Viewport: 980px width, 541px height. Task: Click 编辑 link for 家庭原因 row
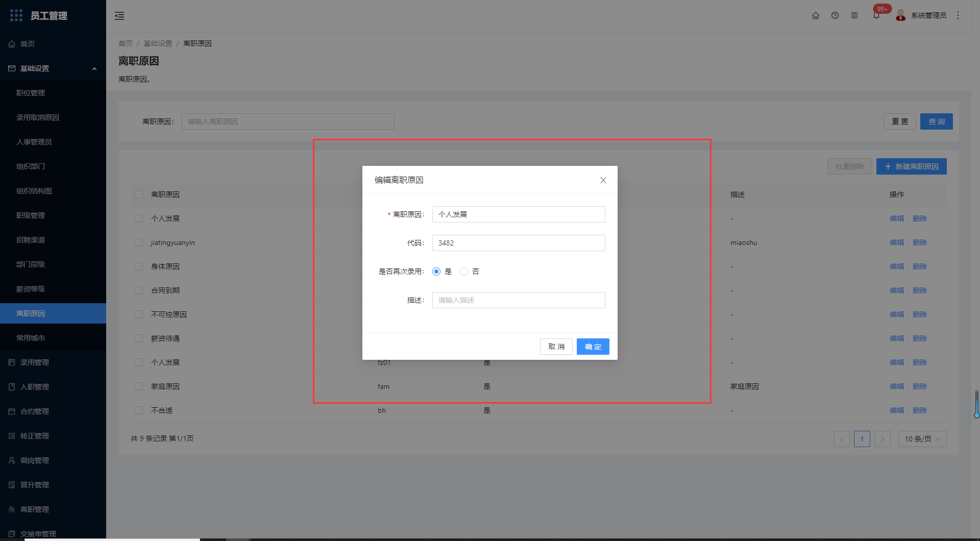(897, 386)
